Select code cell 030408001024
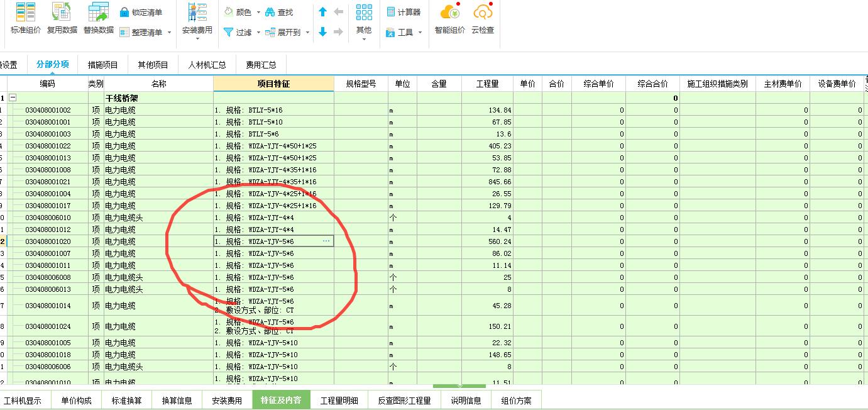Image resolution: width=868 pixels, height=410 pixels. click(48, 326)
